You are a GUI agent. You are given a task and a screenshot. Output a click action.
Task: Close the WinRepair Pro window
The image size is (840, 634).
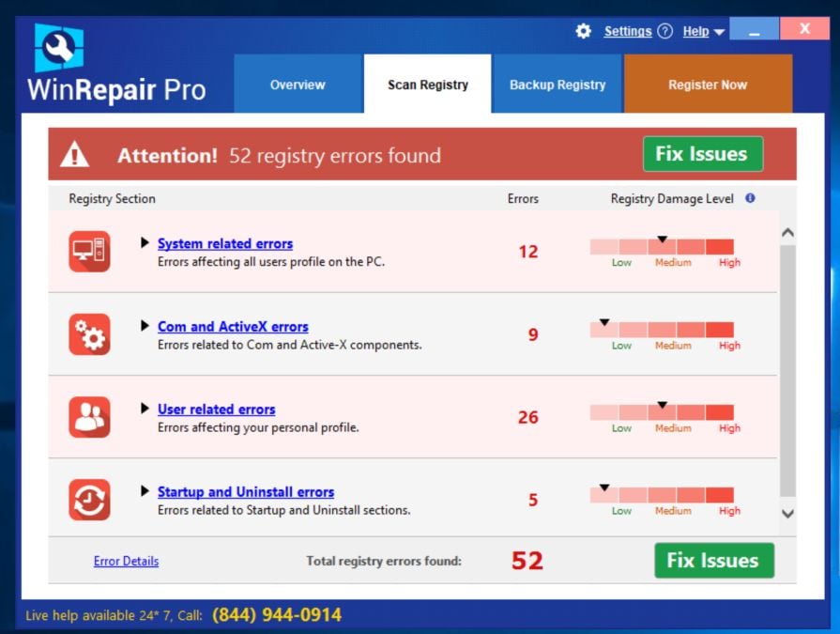804,28
